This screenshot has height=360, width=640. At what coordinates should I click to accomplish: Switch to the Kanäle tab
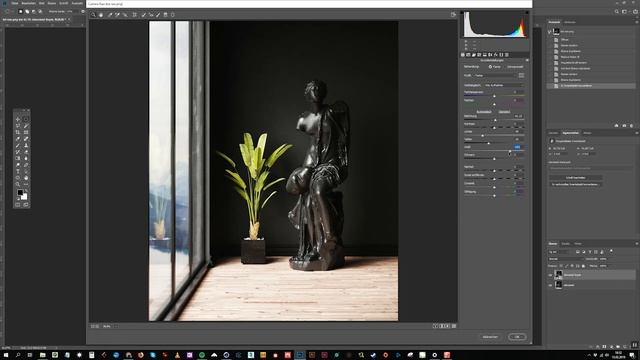[x=565, y=244]
